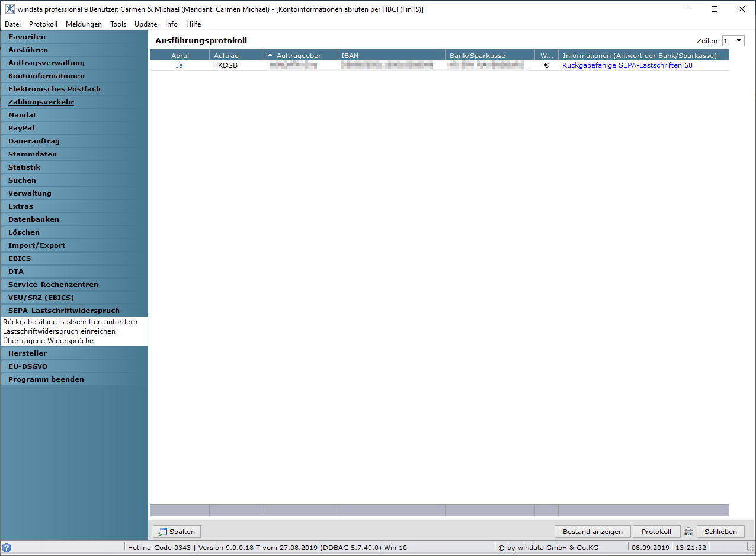Expand the Zahlungsverkehr section
Viewport: 756px width, 556px height.
click(74, 102)
